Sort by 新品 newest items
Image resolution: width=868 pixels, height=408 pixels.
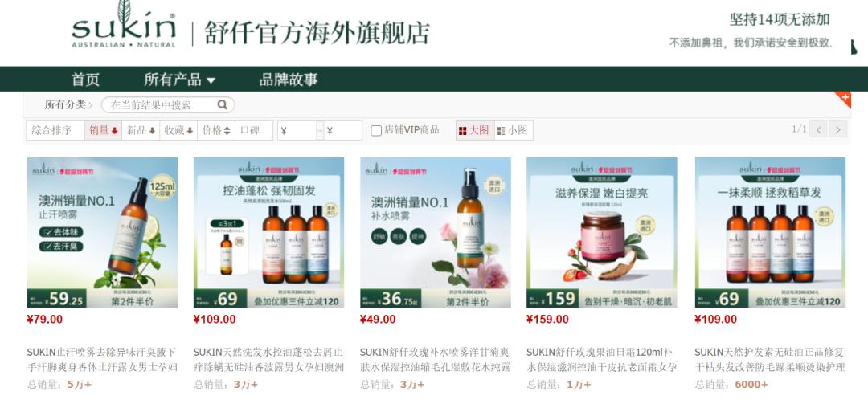tap(141, 130)
